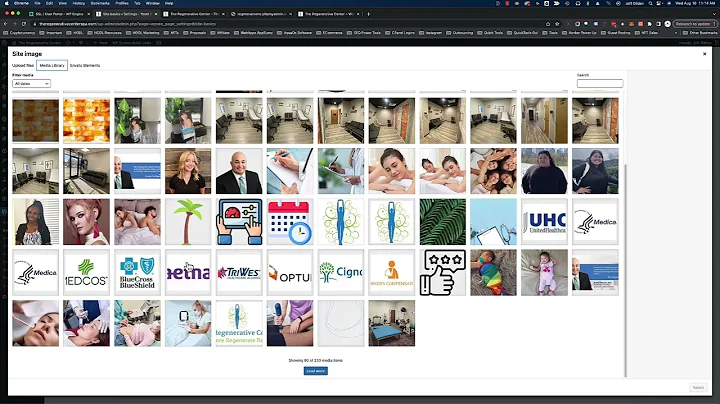Image resolution: width=720 pixels, height=404 pixels.
Task: Select the Workers Compensation image
Action: point(392,273)
